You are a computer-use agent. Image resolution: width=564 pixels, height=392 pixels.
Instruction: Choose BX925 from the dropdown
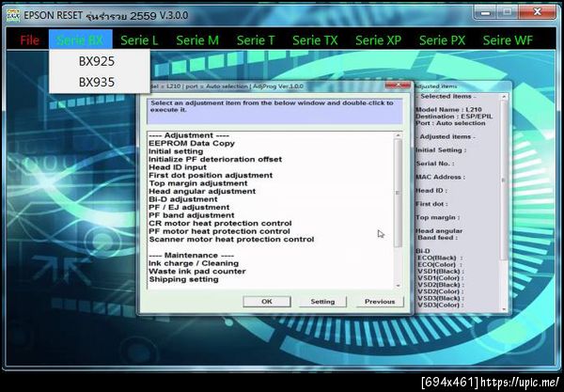click(x=97, y=61)
